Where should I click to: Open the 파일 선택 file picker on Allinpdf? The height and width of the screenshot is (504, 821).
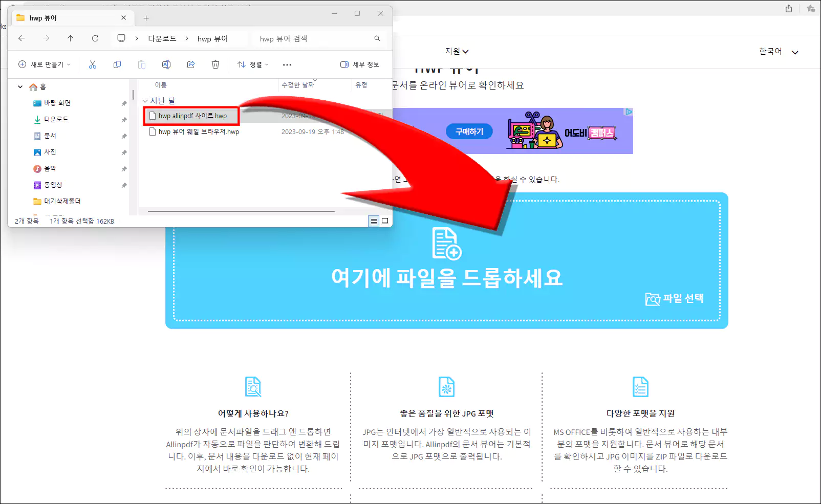[675, 299]
